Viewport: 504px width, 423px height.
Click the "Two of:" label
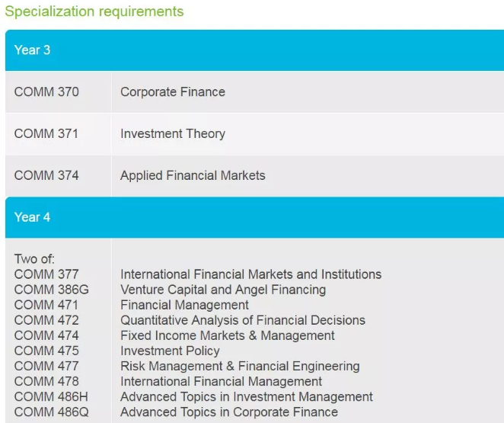pyautogui.click(x=34, y=259)
